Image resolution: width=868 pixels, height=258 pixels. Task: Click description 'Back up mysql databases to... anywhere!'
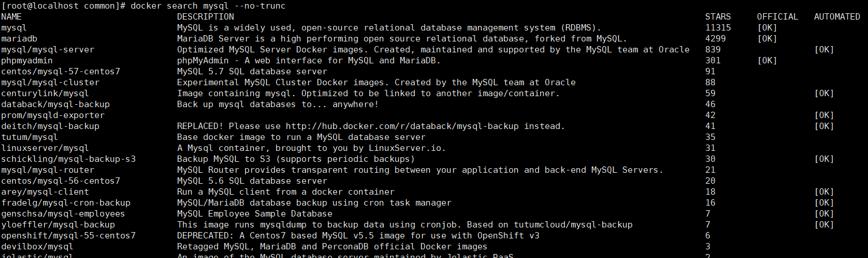278,104
